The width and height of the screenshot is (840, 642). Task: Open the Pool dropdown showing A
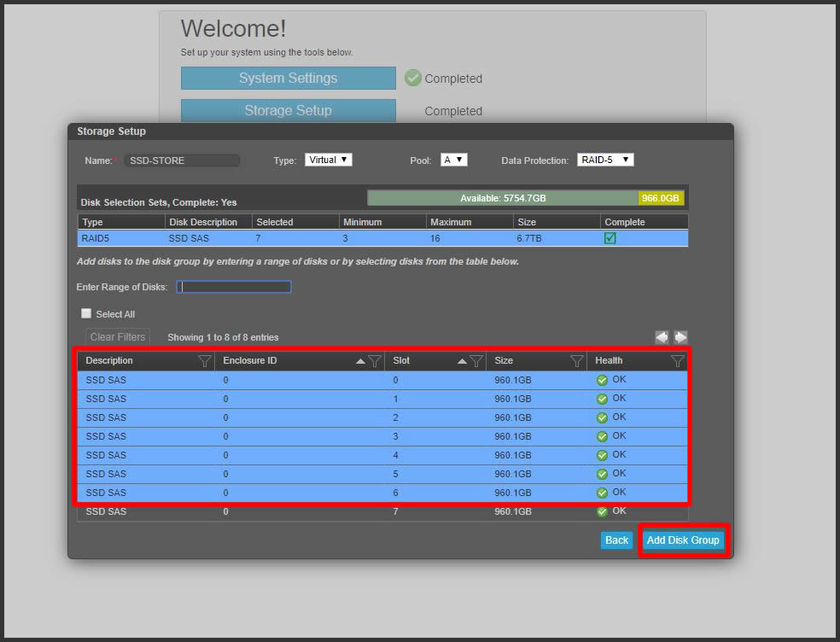(454, 160)
